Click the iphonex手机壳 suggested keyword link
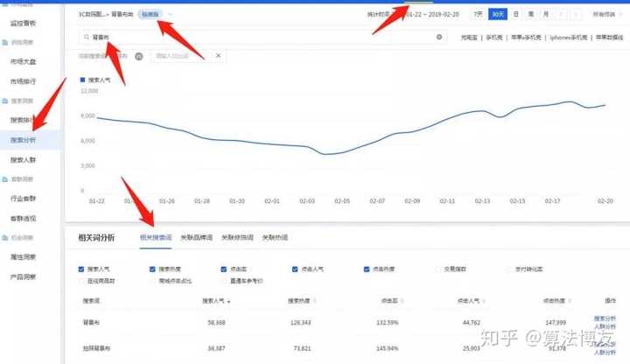This screenshot has height=364, width=630. 569,38
